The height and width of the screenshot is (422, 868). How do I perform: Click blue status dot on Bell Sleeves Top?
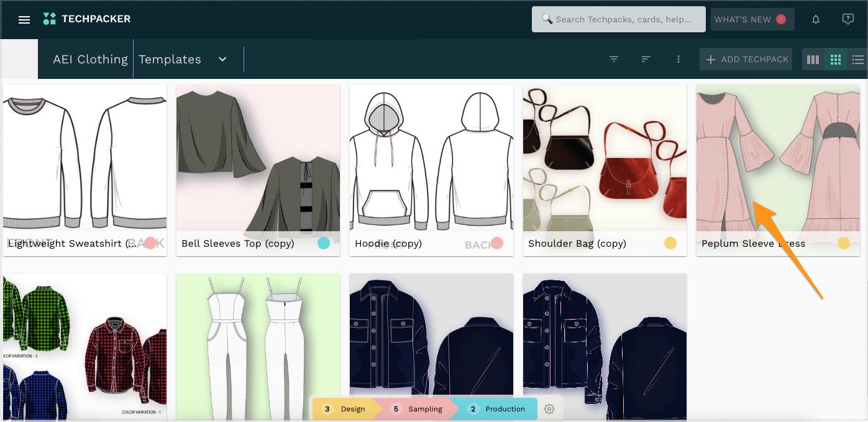[x=324, y=243]
